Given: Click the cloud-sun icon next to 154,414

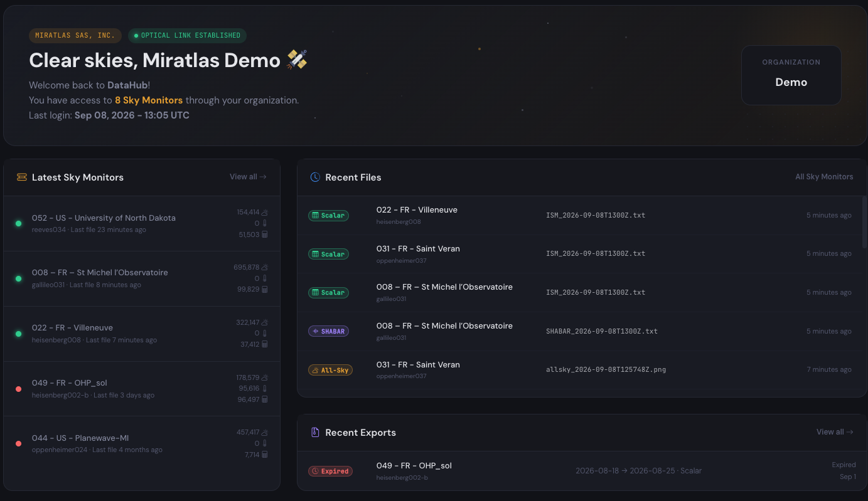Looking at the screenshot, I should click(265, 213).
